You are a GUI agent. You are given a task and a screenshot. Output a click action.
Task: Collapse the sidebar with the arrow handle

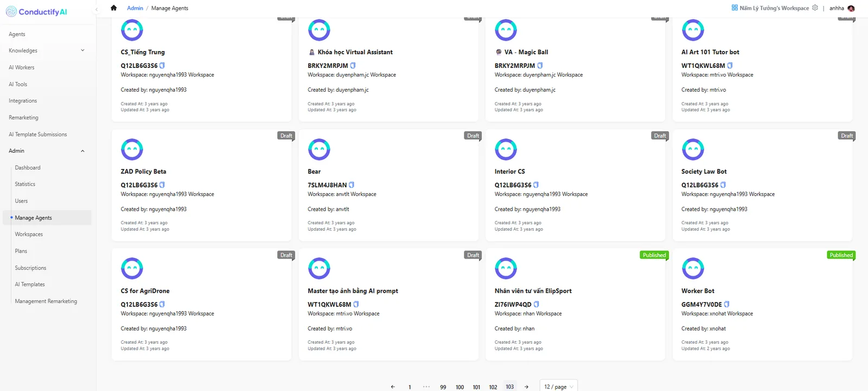tap(97, 9)
